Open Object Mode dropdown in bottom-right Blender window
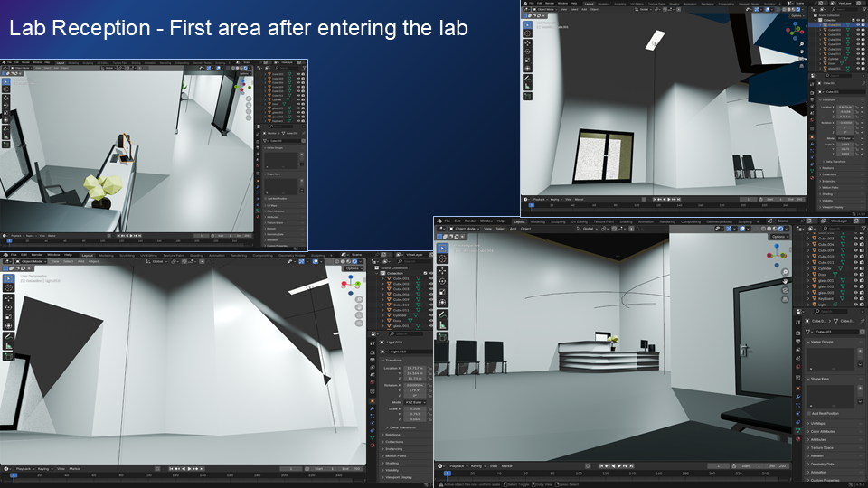The image size is (868, 488). click(464, 229)
